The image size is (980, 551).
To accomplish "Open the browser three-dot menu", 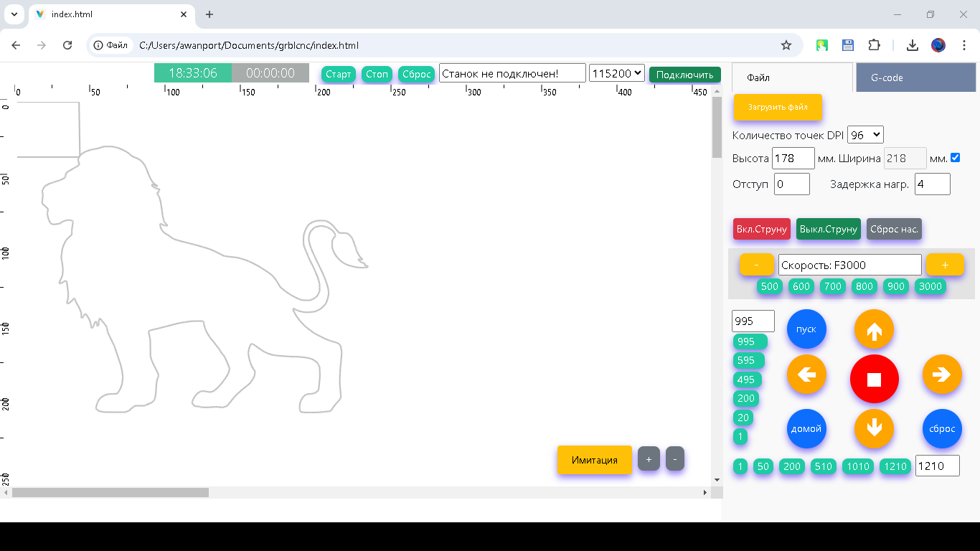I will coord(964,45).
